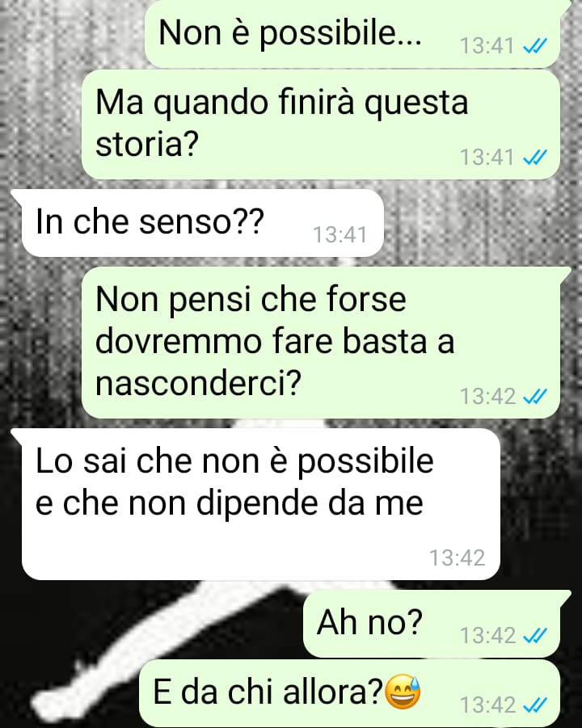Image resolution: width=582 pixels, height=728 pixels.
Task: Select the 'Ah no?' sent message
Action: coord(432,623)
